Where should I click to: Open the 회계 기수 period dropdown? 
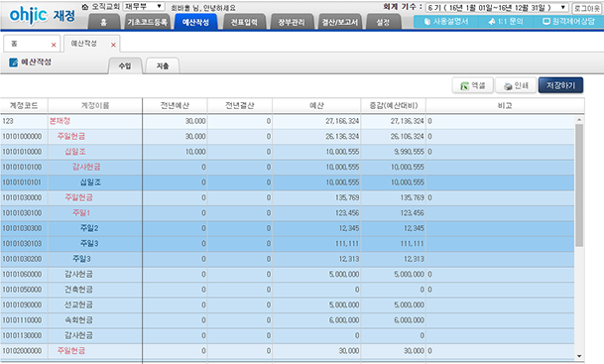[497, 7]
